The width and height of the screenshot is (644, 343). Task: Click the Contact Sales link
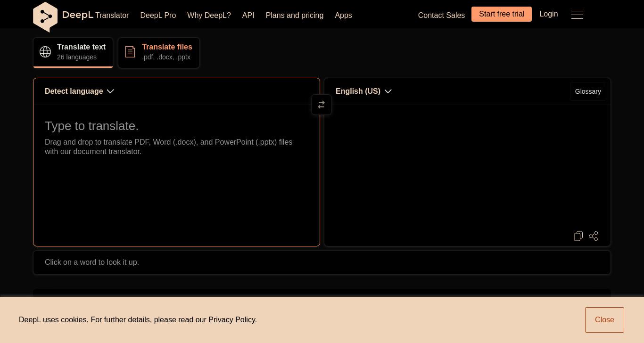(441, 16)
